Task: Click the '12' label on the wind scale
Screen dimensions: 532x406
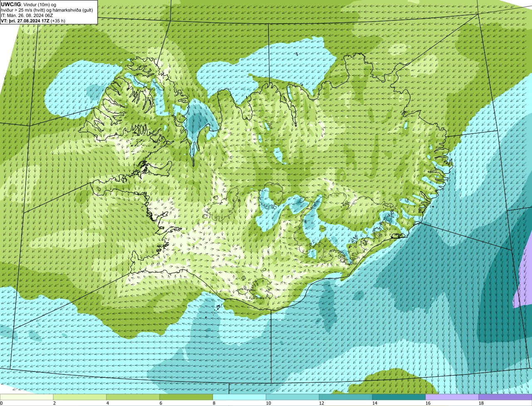Action: 322,403
